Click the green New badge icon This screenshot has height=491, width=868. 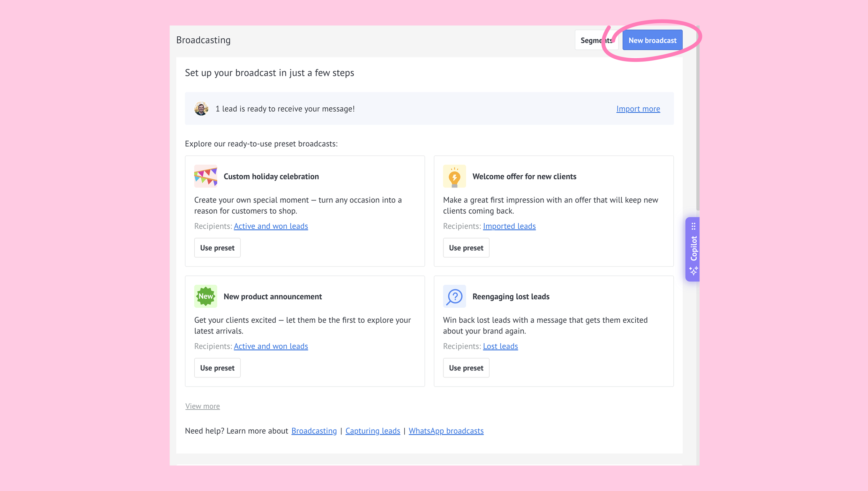pos(206,296)
